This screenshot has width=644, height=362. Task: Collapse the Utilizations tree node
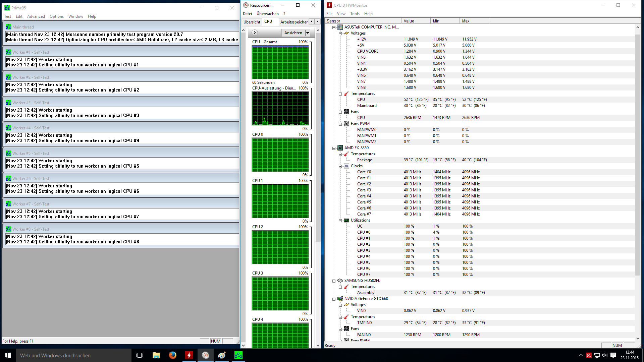[340, 220]
